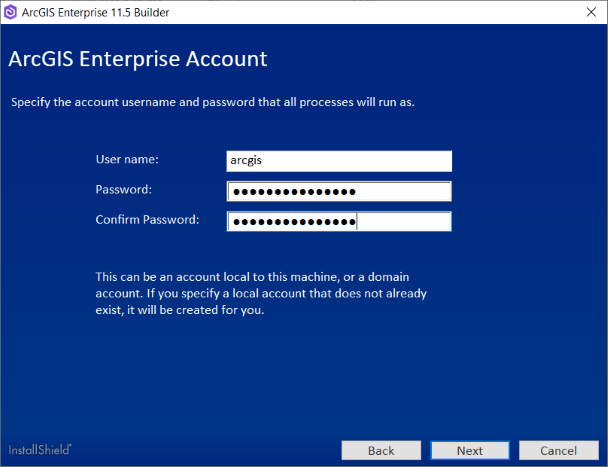Click the "Password:" label
The width and height of the screenshot is (608, 467).
pos(123,189)
